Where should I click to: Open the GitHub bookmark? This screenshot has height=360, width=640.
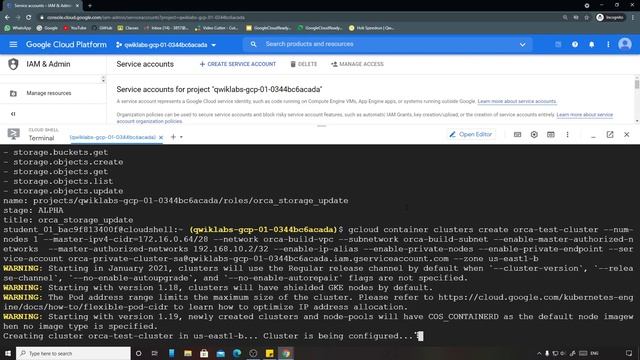[x=102, y=28]
